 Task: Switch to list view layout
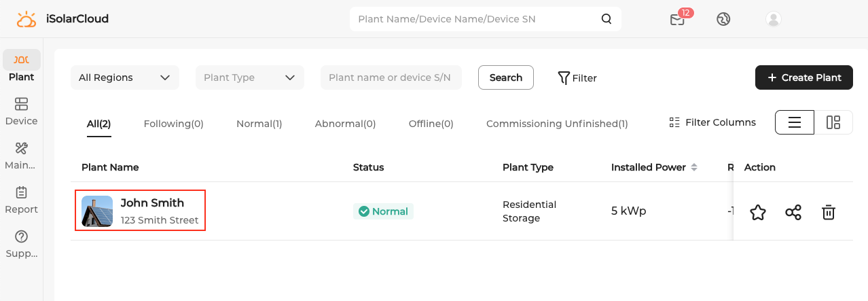795,122
